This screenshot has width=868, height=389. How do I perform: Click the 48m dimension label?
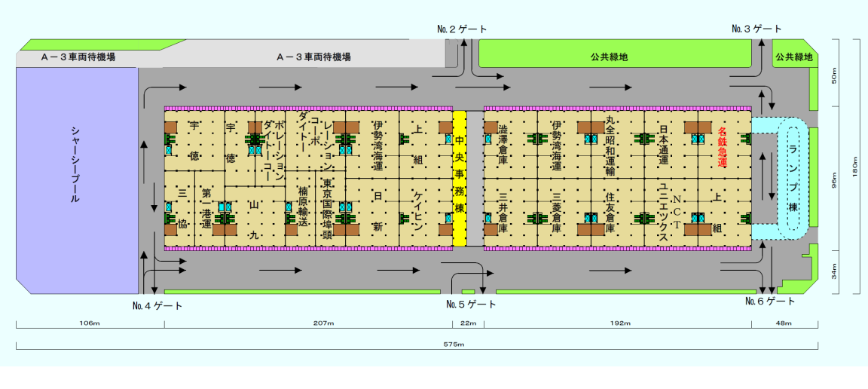784,323
